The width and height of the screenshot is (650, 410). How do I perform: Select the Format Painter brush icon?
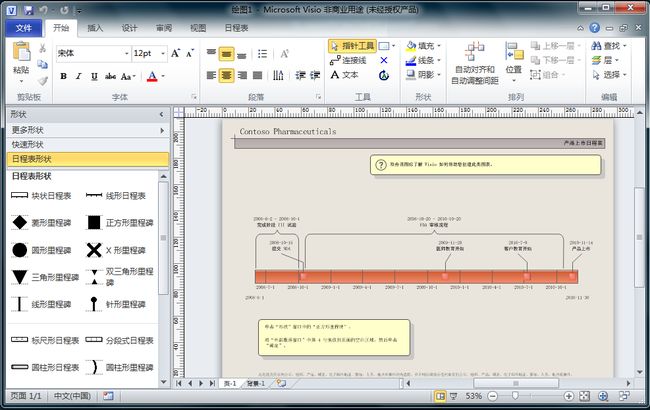pos(42,80)
